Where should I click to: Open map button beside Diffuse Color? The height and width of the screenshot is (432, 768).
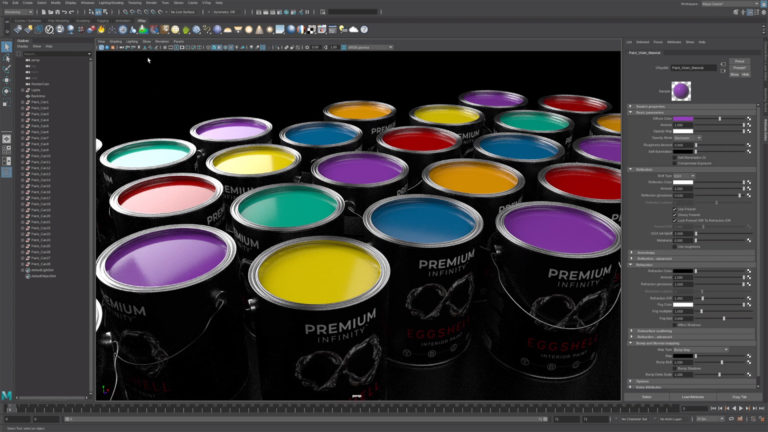(x=748, y=119)
